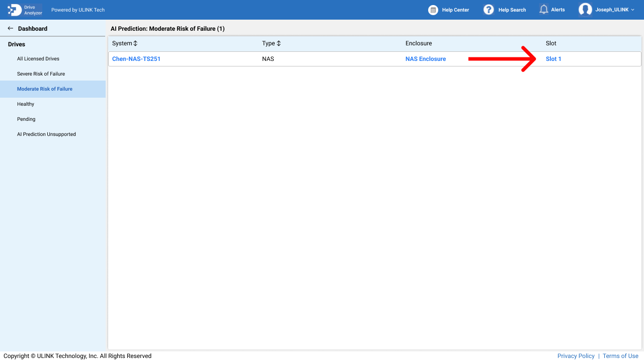Select Severe Risk of Failure
Image resolution: width=644 pixels, height=360 pixels.
(41, 74)
